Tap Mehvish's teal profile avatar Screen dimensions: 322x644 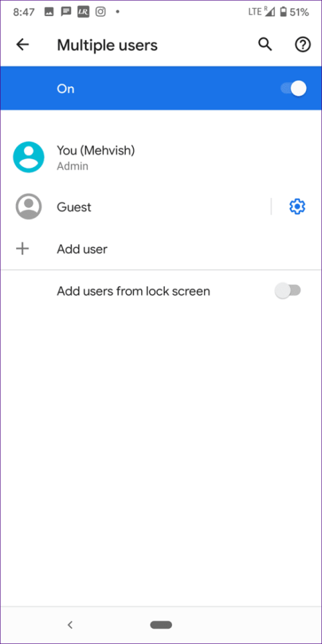pyautogui.click(x=29, y=157)
